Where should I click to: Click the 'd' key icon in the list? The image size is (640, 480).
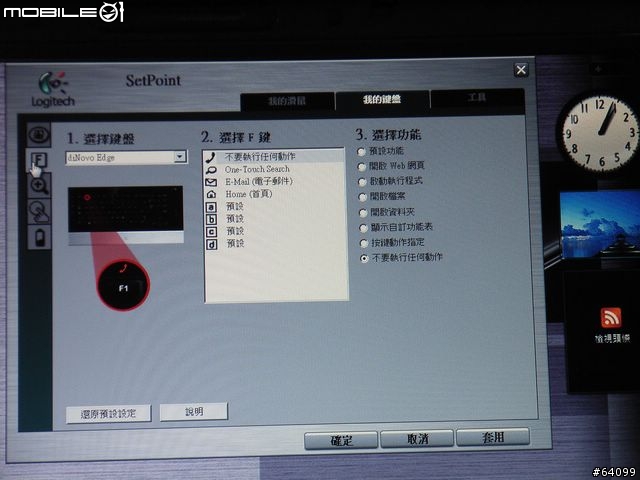click(211, 244)
